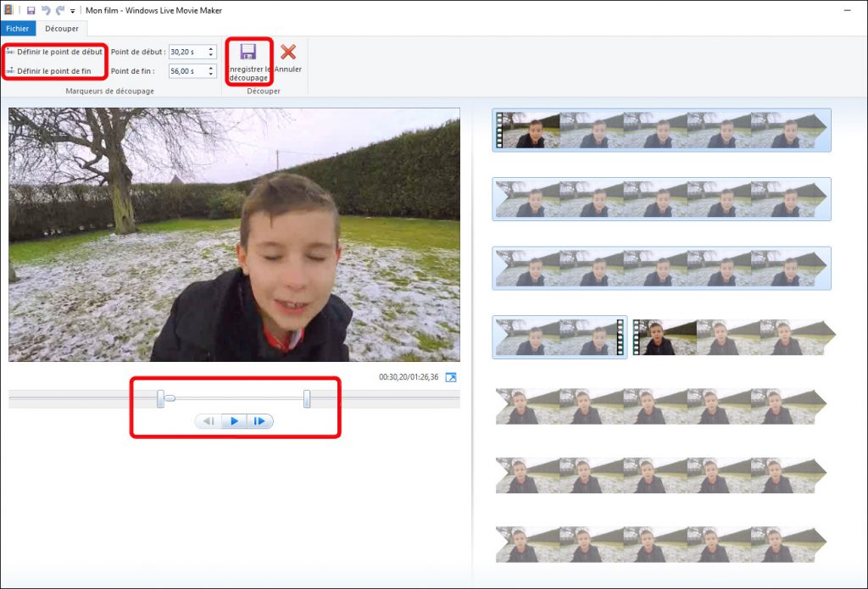Select the first clip strip in storyboard
Image resolution: width=868 pixels, height=589 pixels.
pyautogui.click(x=661, y=130)
